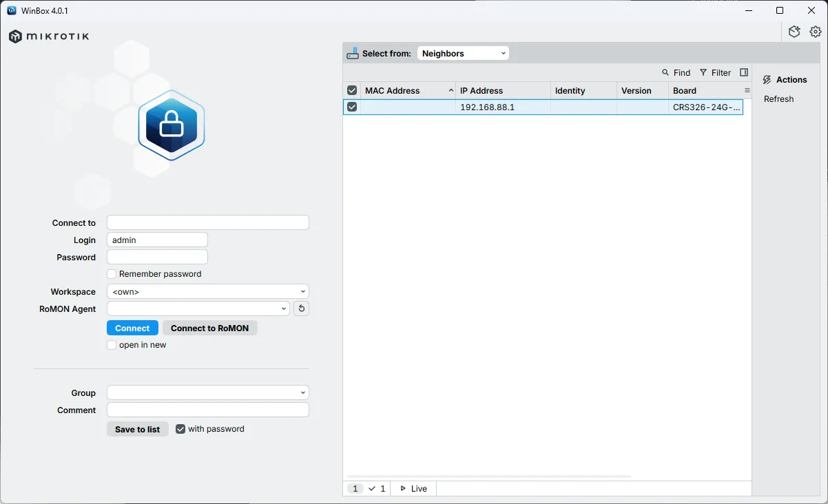Sort by the IP Address column header
This screenshot has height=504, width=828.
click(x=503, y=91)
